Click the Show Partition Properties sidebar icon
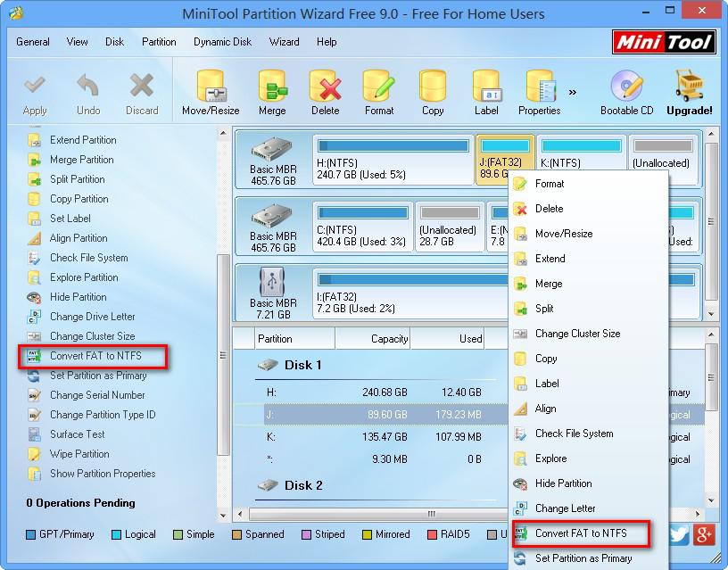The height and width of the screenshot is (570, 728). click(34, 474)
